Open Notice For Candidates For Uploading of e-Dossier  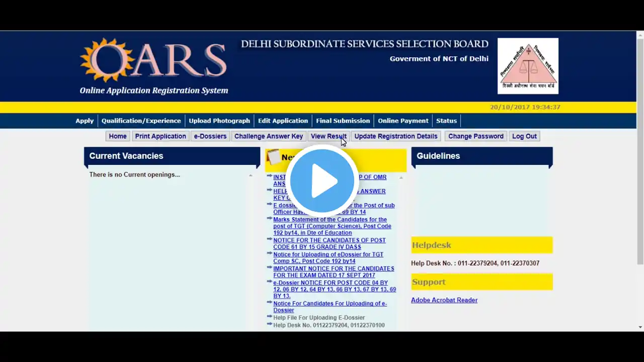[x=330, y=307]
